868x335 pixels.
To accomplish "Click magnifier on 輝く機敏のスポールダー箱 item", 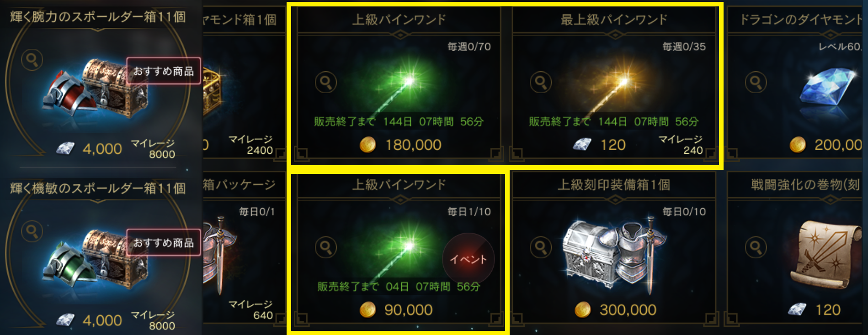I will [32, 231].
